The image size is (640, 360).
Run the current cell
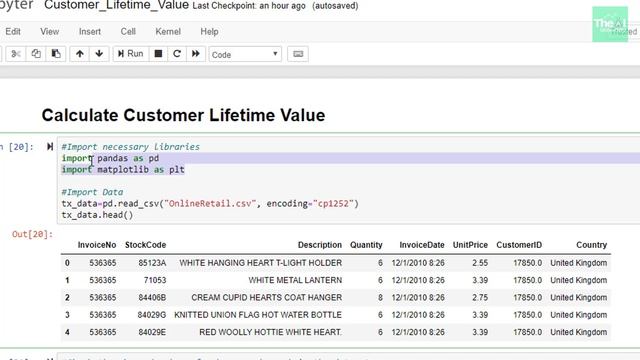click(130, 54)
